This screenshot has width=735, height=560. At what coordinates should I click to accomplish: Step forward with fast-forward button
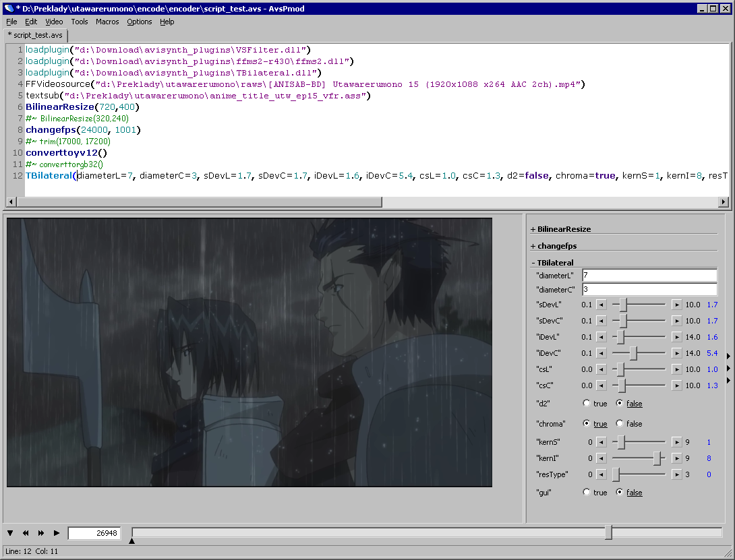[41, 533]
